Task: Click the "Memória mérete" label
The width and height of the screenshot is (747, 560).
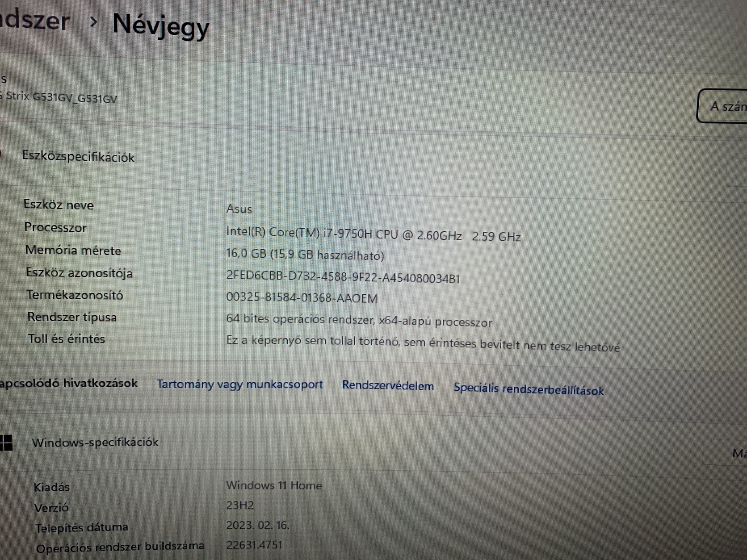Action: click(73, 250)
